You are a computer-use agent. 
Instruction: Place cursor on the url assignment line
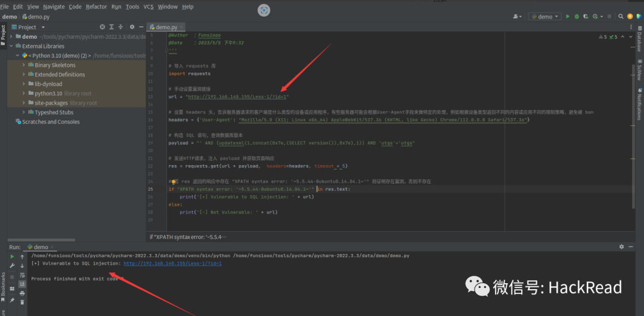[228, 96]
